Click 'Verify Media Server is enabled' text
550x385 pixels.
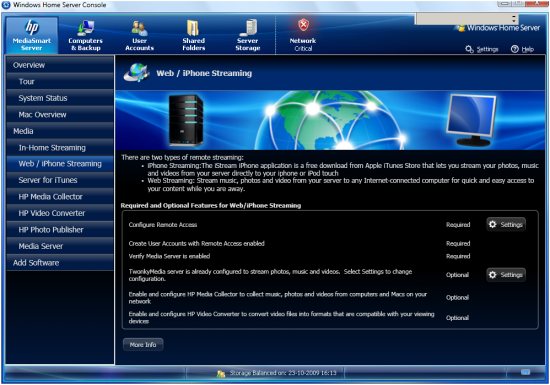point(169,256)
